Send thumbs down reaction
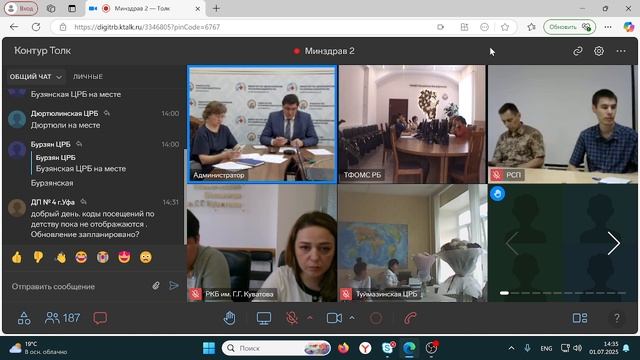 click(38, 257)
